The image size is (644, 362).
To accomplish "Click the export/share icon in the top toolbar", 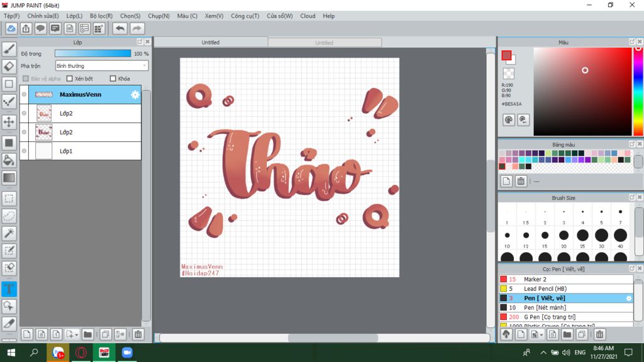I will pos(26,28).
